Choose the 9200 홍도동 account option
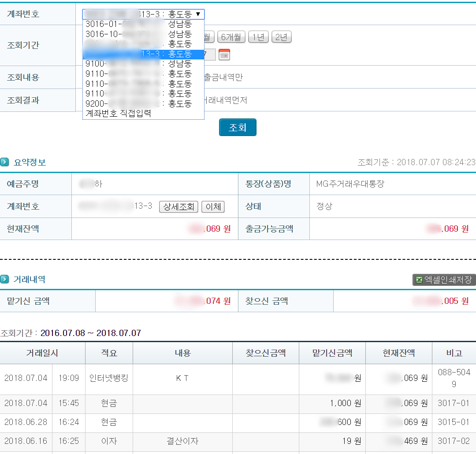This screenshot has height=454, width=476. 139,103
